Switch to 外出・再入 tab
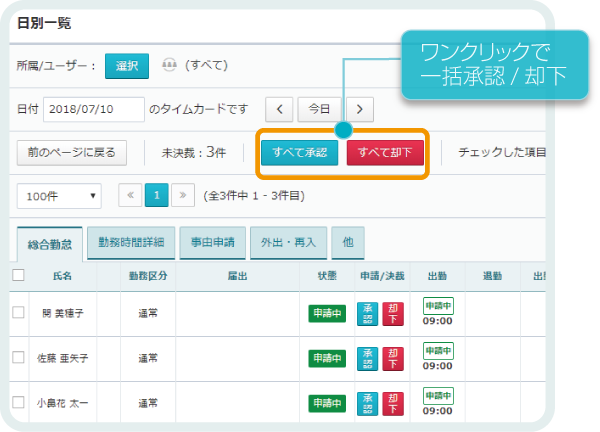The width and height of the screenshot is (600, 432). point(289,243)
